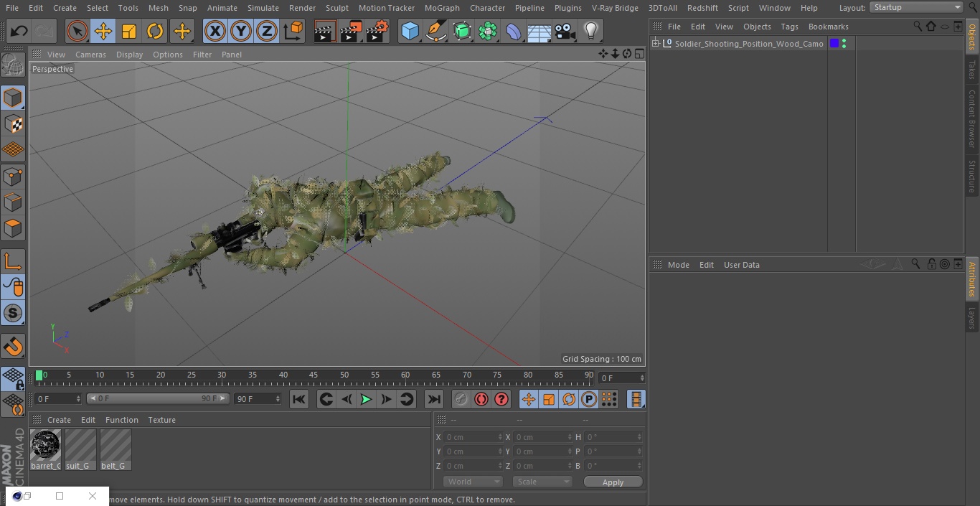Open the Content Browser side tab
Viewport: 980px width, 506px height.
(x=972, y=118)
